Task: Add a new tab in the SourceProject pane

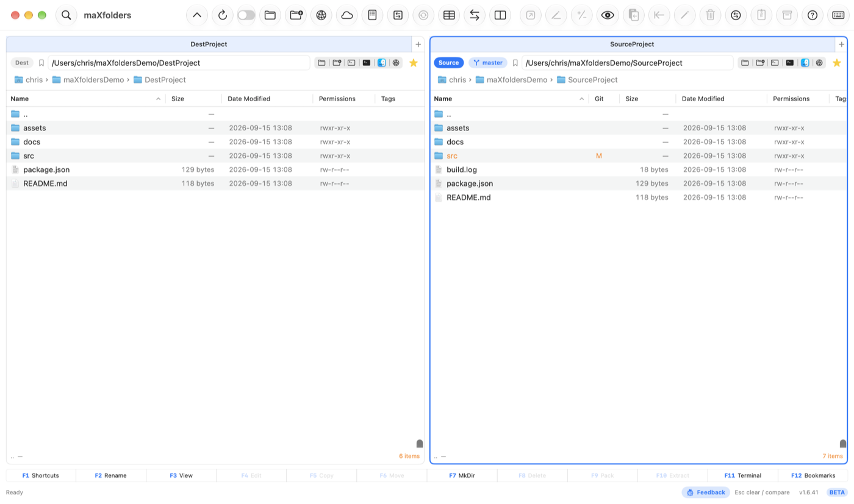Action: [841, 44]
